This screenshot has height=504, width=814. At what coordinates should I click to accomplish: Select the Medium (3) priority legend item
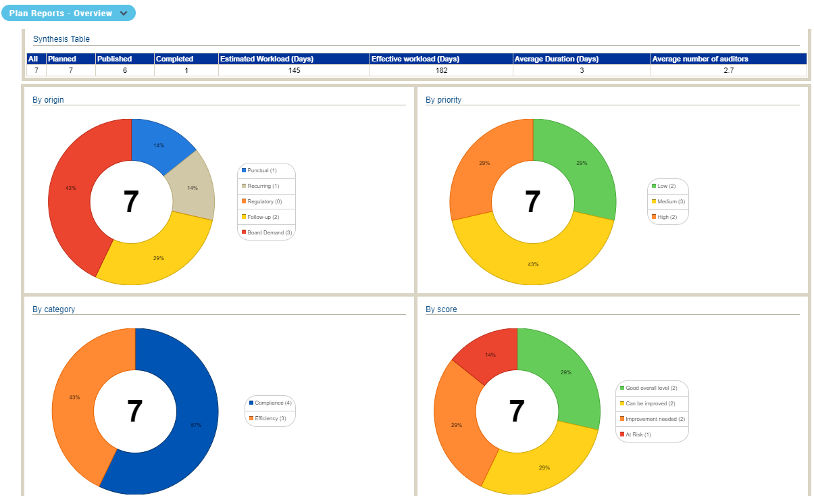[x=667, y=201]
